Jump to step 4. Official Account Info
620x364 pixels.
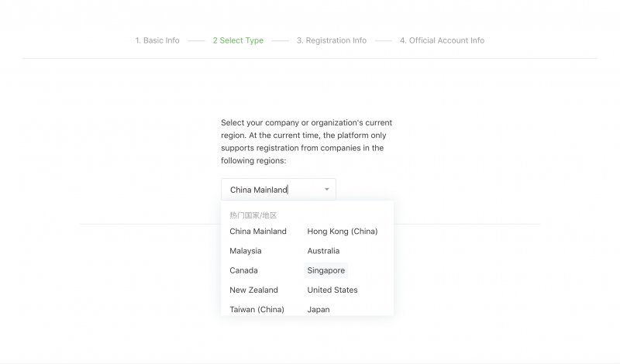[x=442, y=40]
